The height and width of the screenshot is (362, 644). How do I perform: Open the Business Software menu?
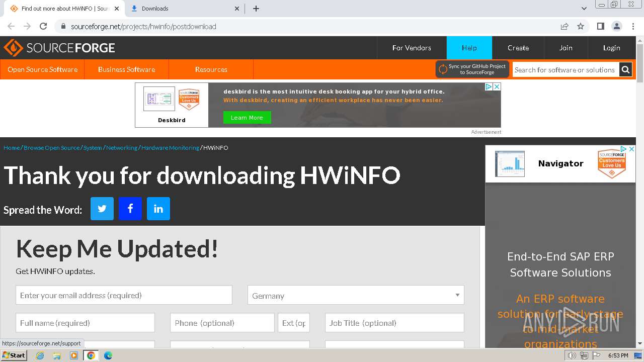(x=126, y=69)
